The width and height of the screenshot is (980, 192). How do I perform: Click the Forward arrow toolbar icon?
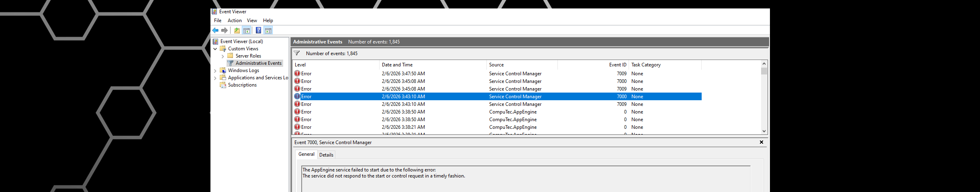(x=225, y=31)
